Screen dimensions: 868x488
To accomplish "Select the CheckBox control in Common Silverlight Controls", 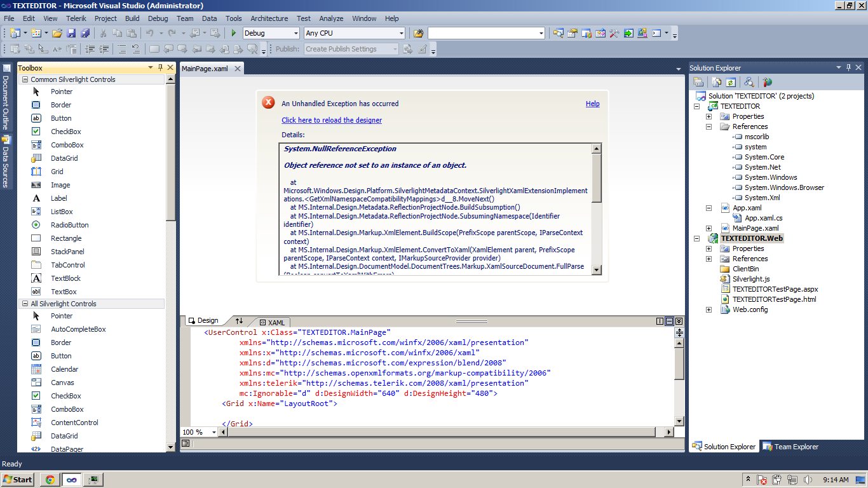I will coord(66,132).
